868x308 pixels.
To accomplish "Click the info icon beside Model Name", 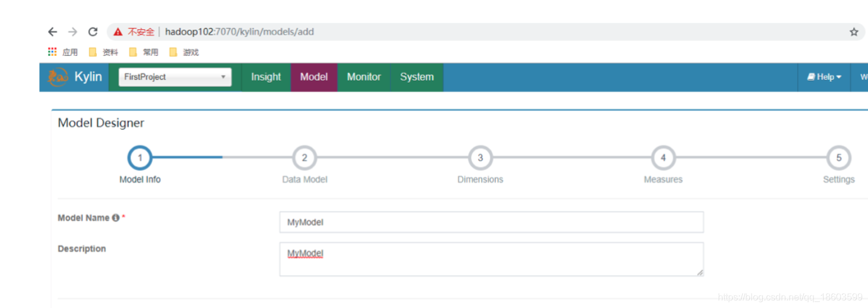I will pyautogui.click(x=115, y=218).
